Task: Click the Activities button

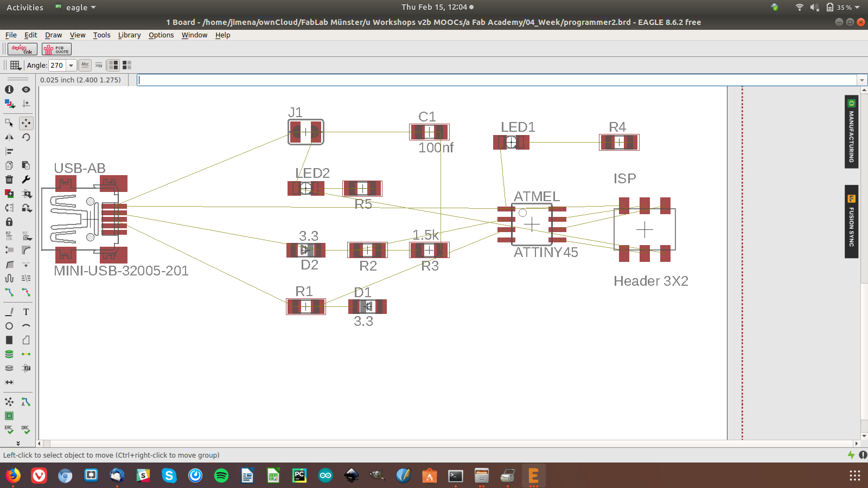Action: [x=25, y=7]
